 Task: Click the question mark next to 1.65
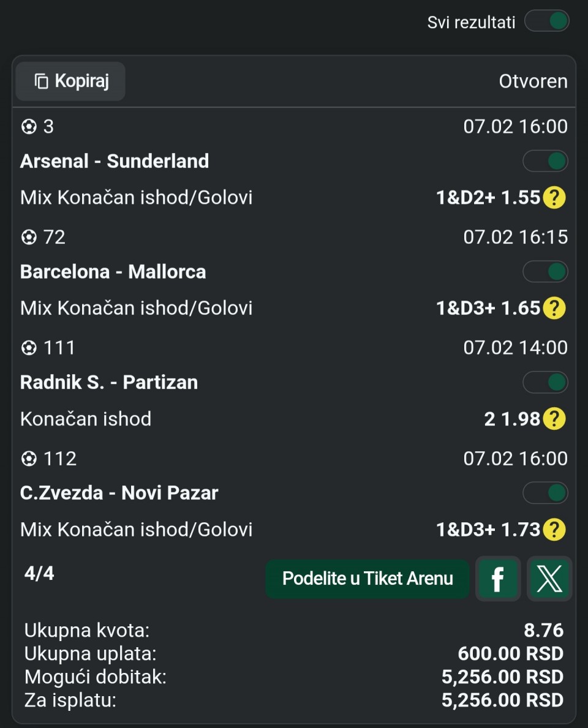[x=554, y=308]
